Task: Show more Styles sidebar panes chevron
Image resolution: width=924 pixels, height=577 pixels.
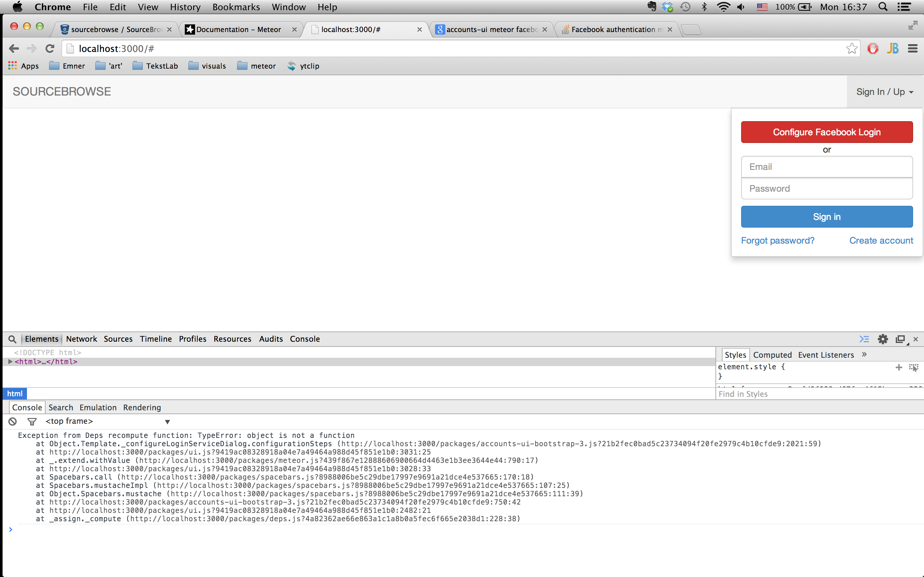Action: point(864,355)
